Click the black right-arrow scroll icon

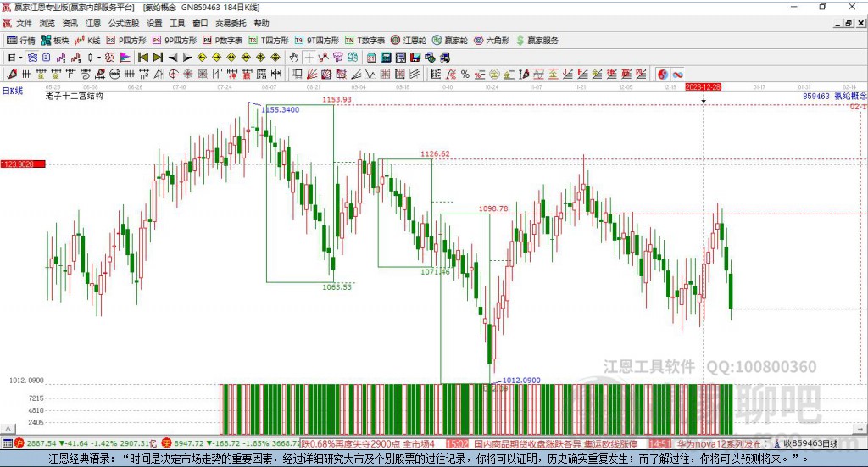(187, 58)
